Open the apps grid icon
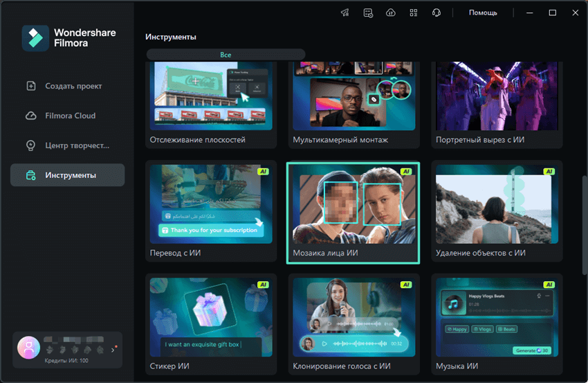 (413, 12)
